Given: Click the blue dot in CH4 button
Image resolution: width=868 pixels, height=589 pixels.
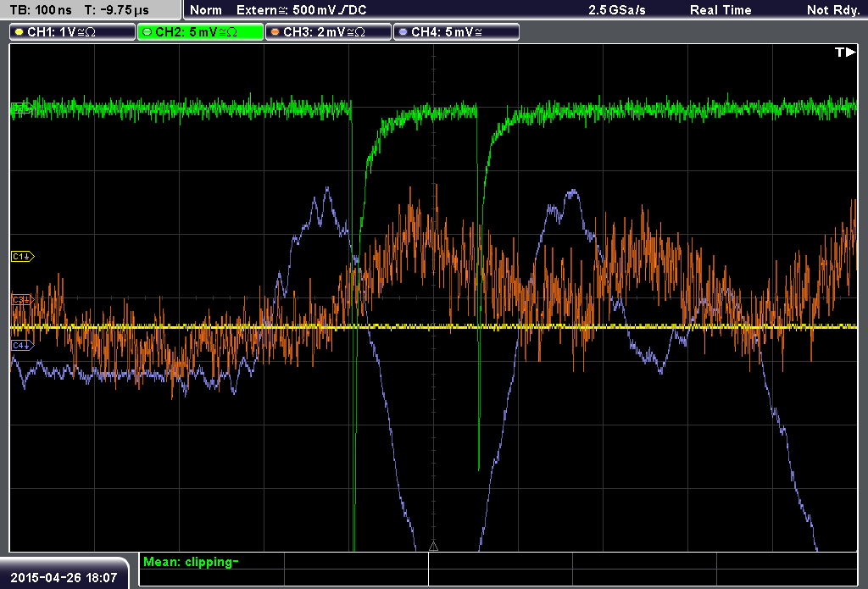Looking at the screenshot, I should 403,32.
